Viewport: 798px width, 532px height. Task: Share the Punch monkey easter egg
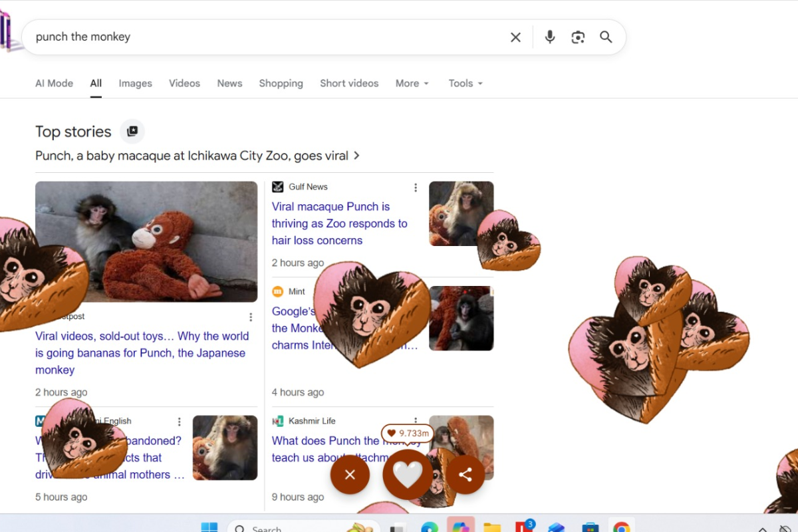point(465,475)
